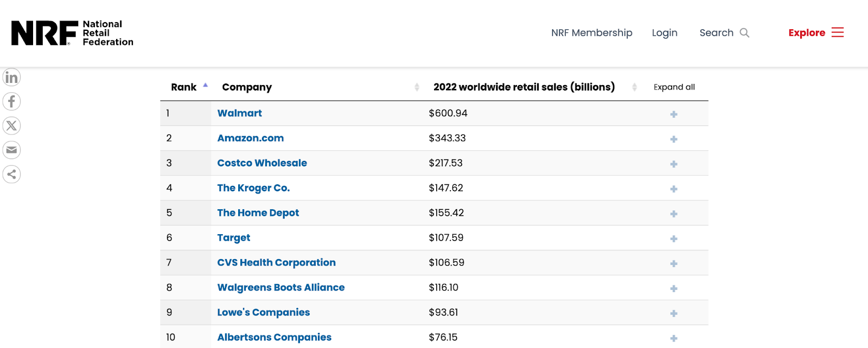Expand the CVS Health Corporation row
Image resolution: width=868 pixels, height=348 pixels.
click(x=674, y=264)
